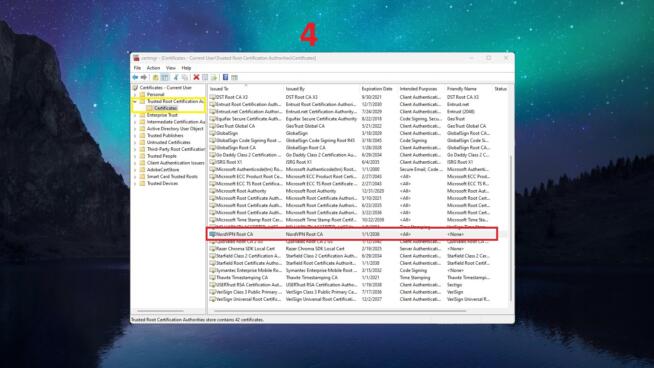Close the certmgr window

click(x=506, y=58)
